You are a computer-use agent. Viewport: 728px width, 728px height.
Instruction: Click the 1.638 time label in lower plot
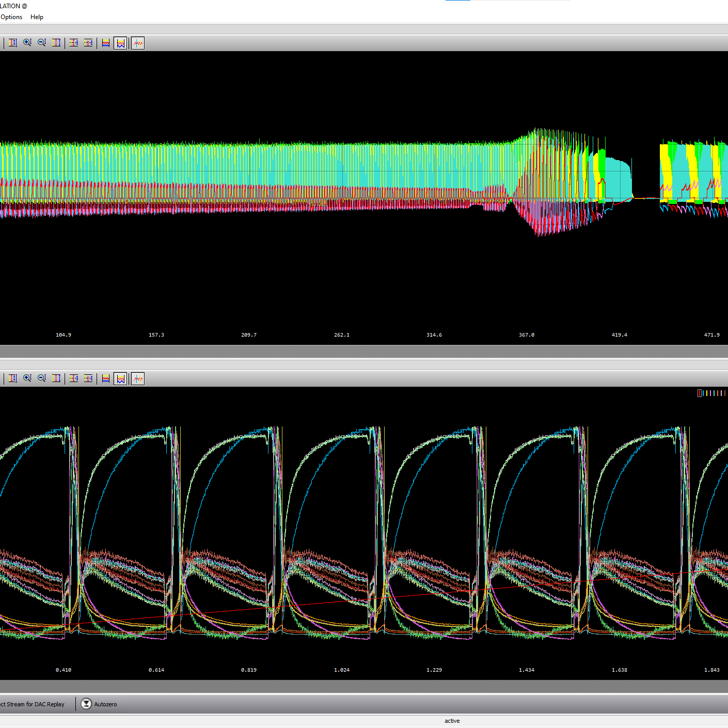click(620, 670)
